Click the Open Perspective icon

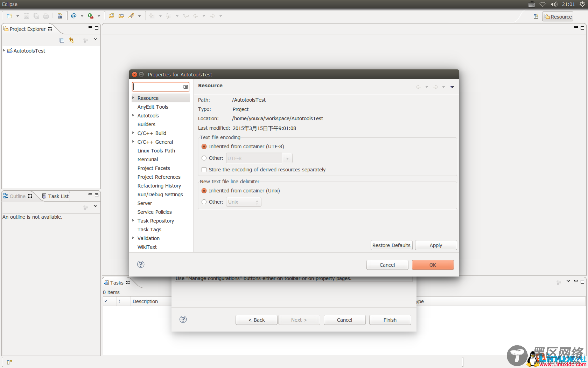point(536,16)
